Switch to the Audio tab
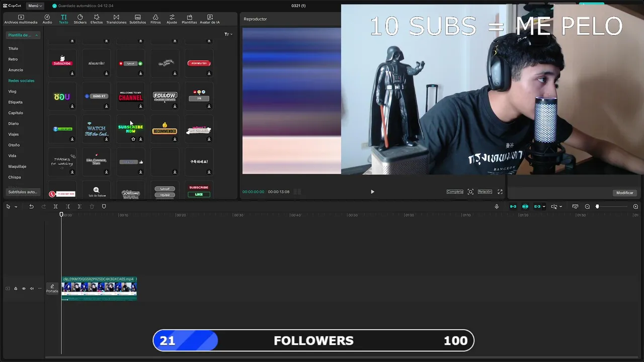 47,19
